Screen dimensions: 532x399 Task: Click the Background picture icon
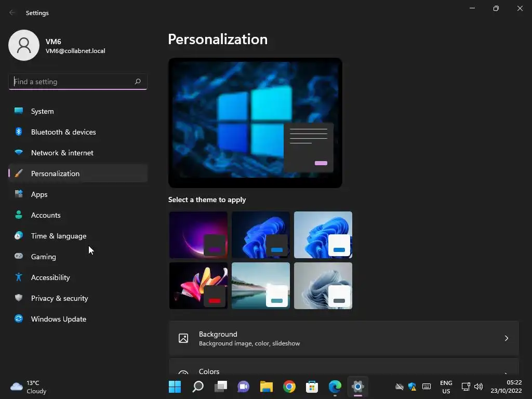pos(183,338)
